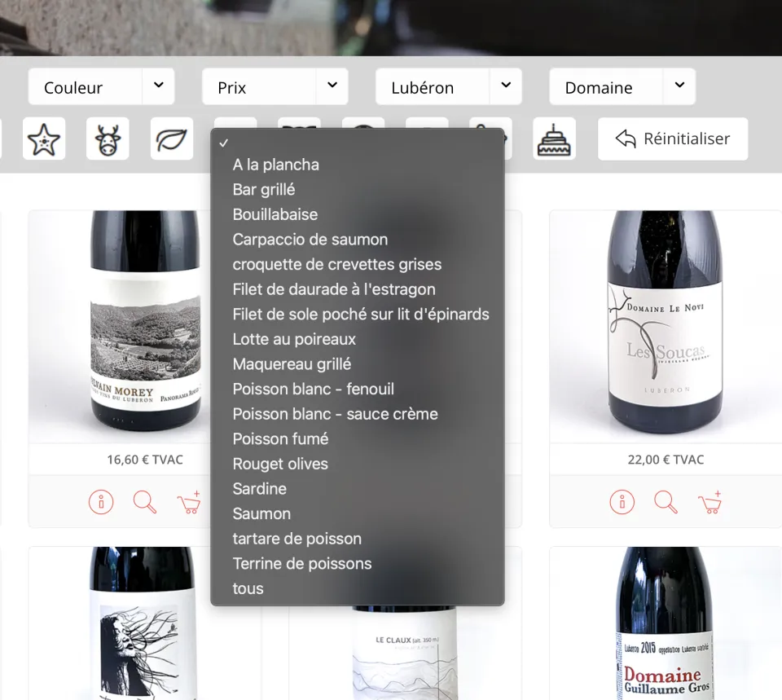Pick "tartare de poisson"
The width and height of the screenshot is (782, 700).
[x=358, y=539]
